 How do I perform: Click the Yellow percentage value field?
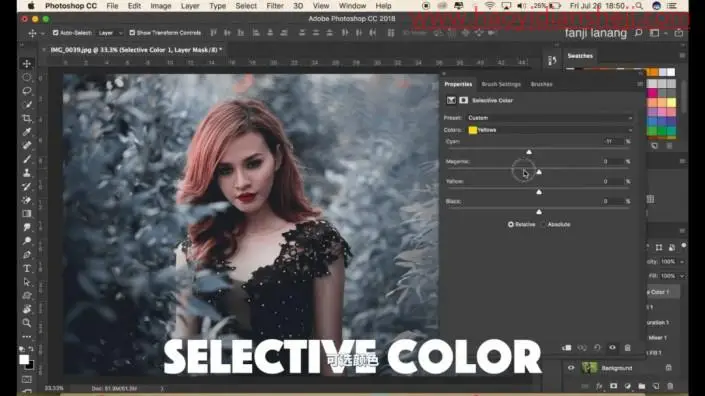tap(613, 182)
